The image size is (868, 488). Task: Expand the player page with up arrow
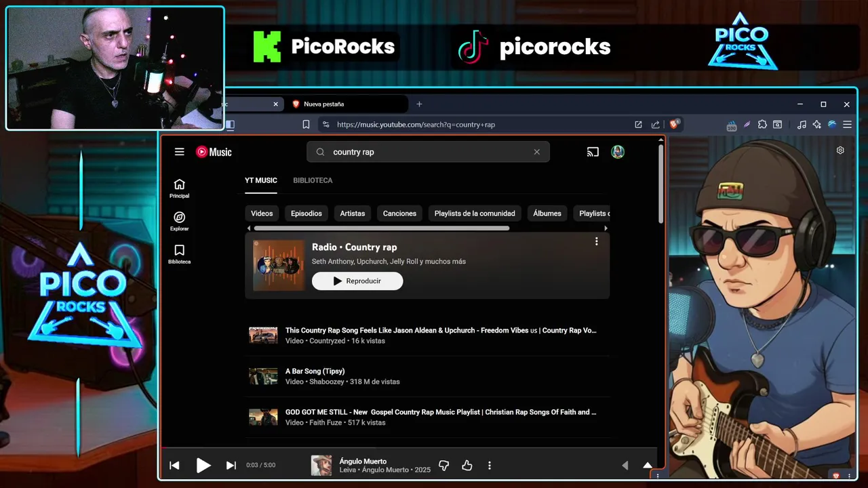(x=647, y=465)
